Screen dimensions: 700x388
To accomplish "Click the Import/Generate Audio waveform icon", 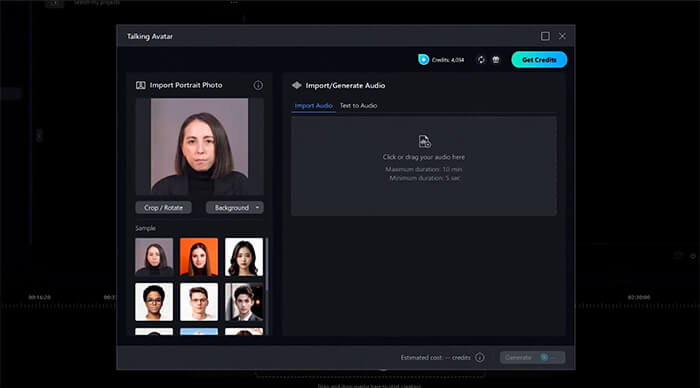I will click(296, 85).
